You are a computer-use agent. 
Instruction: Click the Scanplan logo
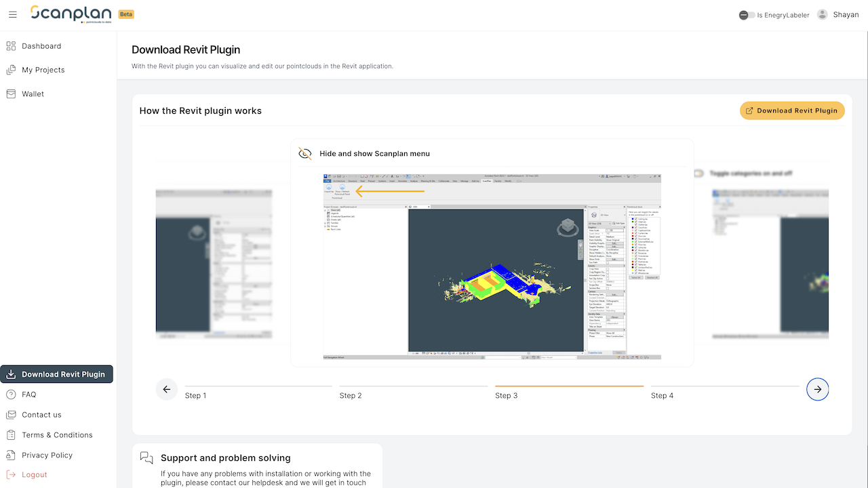pos(71,14)
